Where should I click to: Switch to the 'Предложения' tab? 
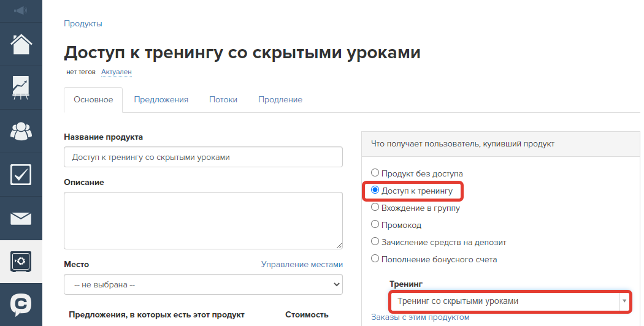pyautogui.click(x=161, y=99)
